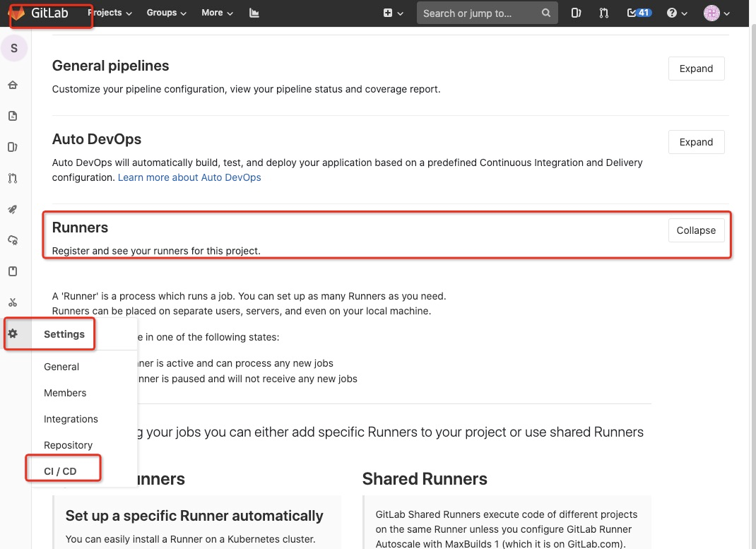Click the magnifier search icon
This screenshot has height=549, width=756.
point(545,13)
